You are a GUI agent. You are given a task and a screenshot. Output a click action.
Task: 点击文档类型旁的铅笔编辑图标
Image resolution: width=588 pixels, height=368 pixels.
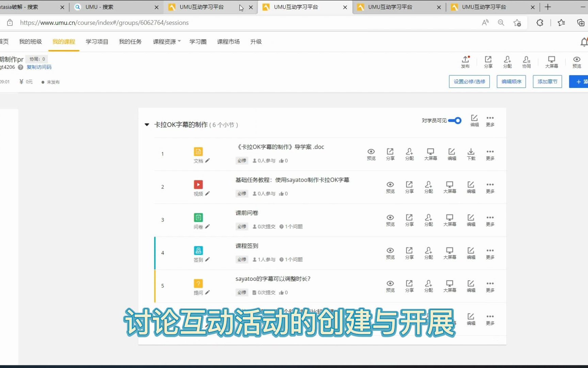point(208,161)
